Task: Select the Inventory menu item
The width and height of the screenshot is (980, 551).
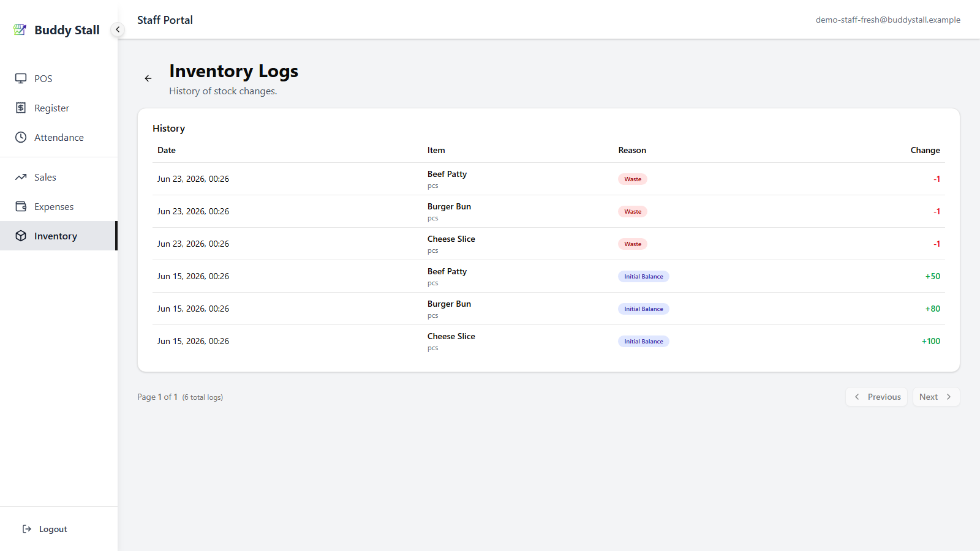Action: coord(59,236)
